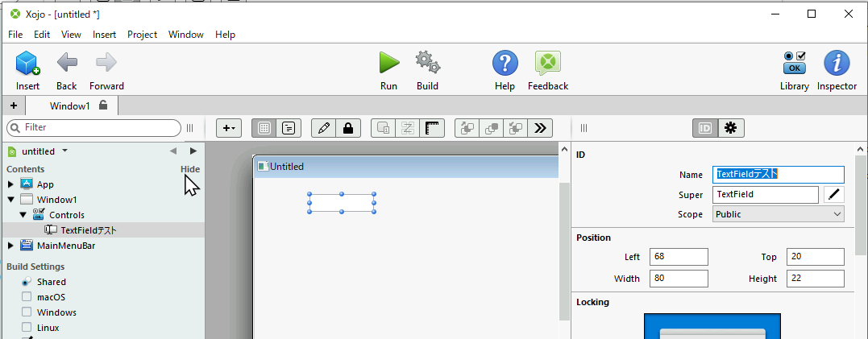Click the control alignment Z icon
868x339 pixels.
point(408,128)
